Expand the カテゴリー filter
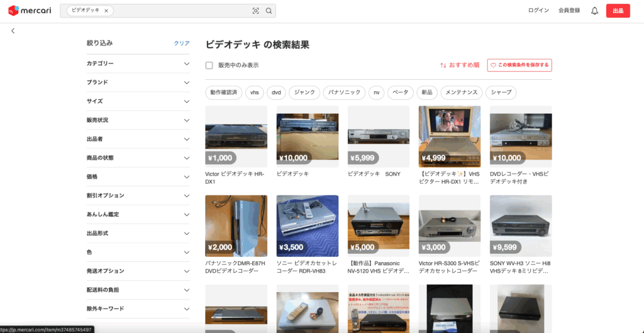The width and height of the screenshot is (644, 333). tap(138, 63)
